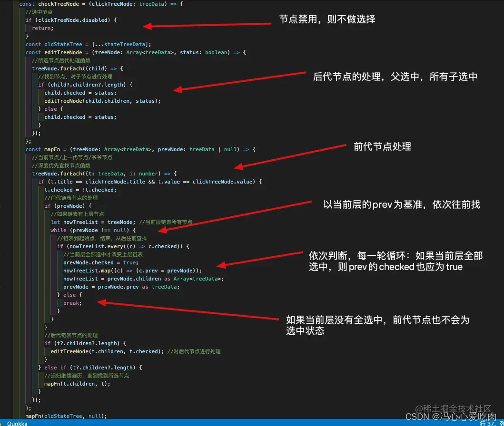Click the small status icon at bottom-left corner

(x=4, y=423)
